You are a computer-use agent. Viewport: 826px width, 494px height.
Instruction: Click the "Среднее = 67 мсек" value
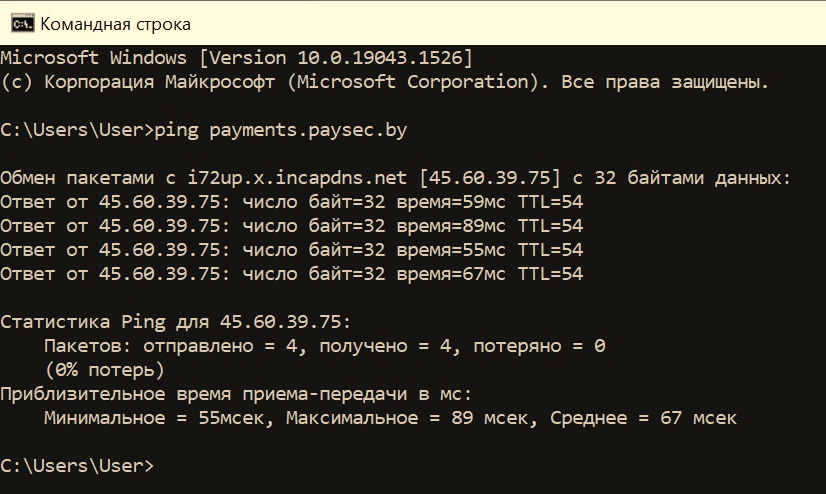click(x=643, y=418)
